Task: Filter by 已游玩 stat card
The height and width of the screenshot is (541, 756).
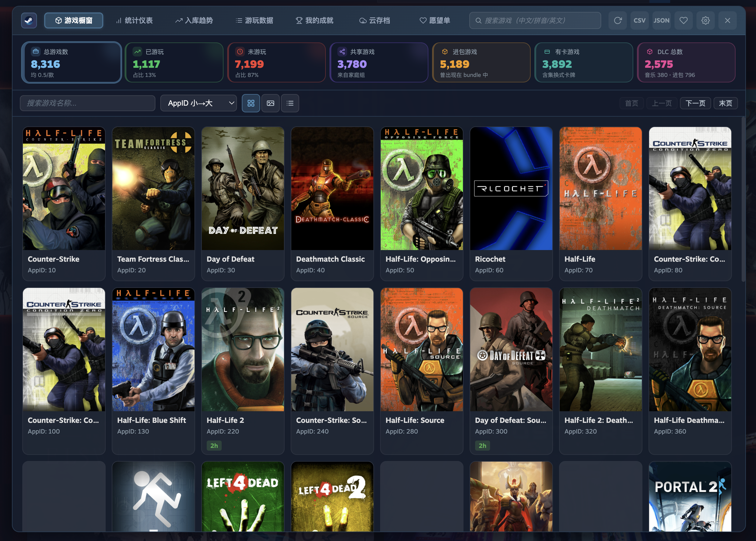Action: click(174, 62)
